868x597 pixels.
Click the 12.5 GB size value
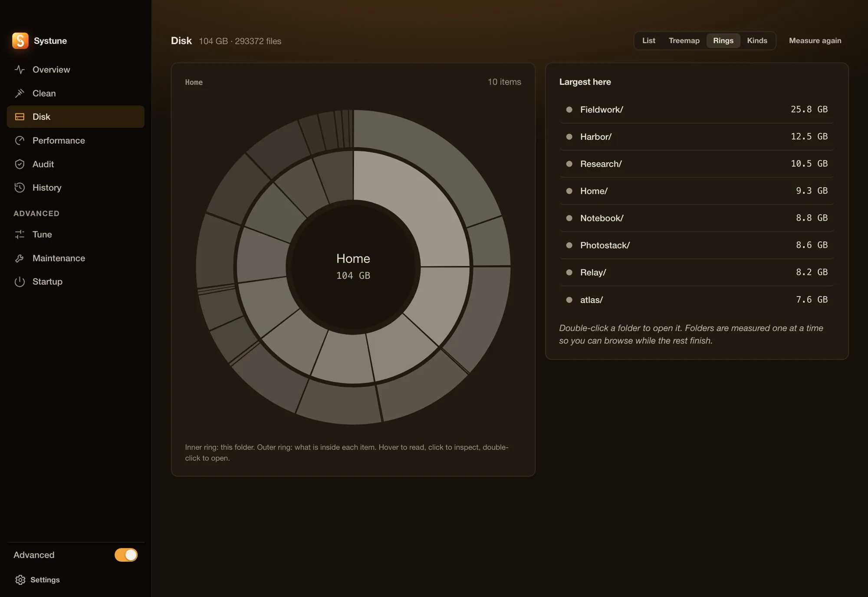click(x=809, y=136)
